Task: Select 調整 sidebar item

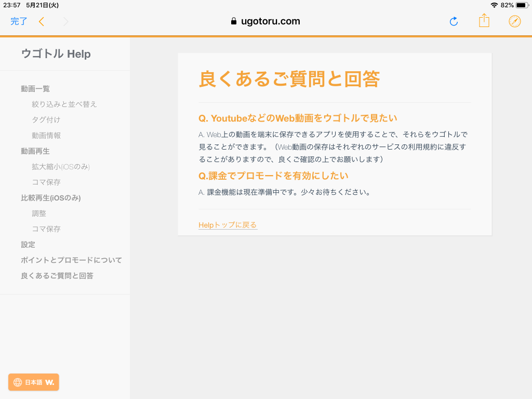Action: (39, 214)
